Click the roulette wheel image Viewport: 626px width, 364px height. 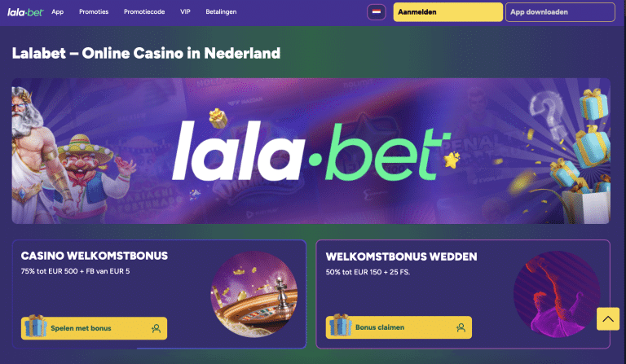pyautogui.click(x=254, y=294)
